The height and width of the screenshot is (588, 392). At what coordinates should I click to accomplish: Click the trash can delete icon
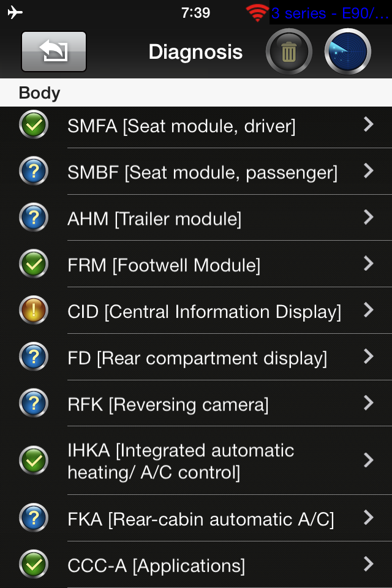[x=289, y=52]
